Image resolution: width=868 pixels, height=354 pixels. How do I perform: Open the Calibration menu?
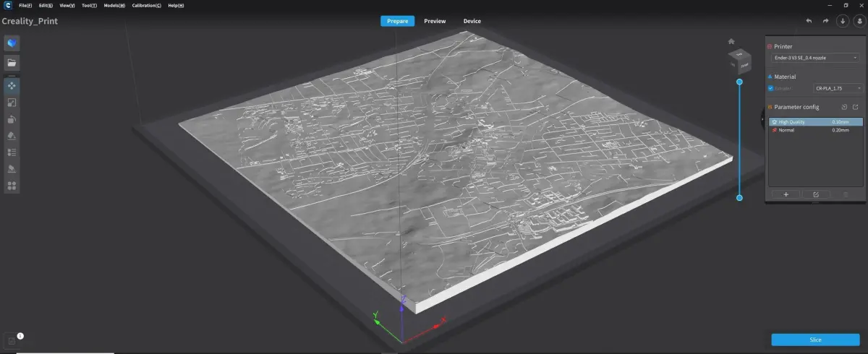[147, 5]
